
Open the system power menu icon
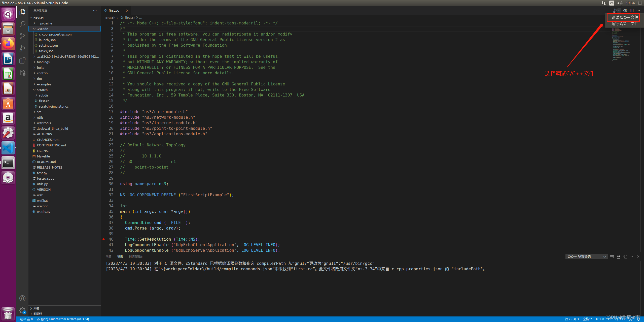[x=640, y=3]
